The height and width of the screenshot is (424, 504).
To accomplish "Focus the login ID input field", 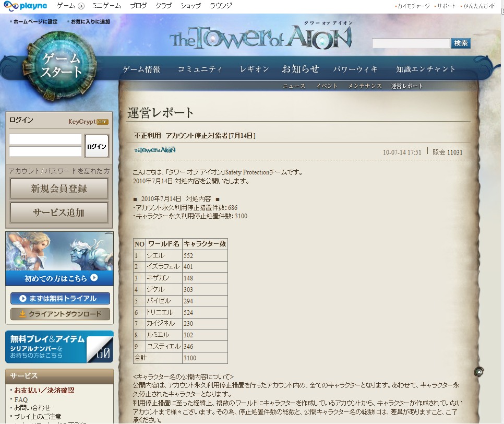I will (x=45, y=139).
